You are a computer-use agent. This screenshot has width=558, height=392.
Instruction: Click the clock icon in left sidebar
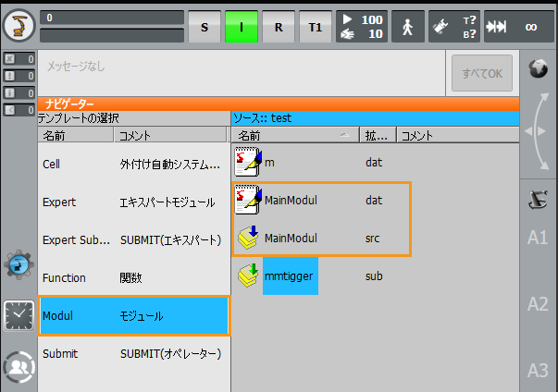tap(19, 315)
